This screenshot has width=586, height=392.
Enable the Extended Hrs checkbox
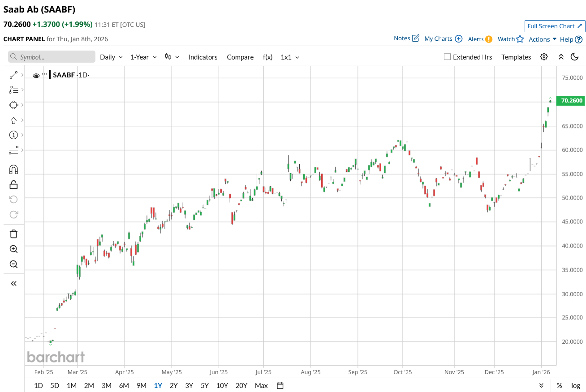coord(447,57)
